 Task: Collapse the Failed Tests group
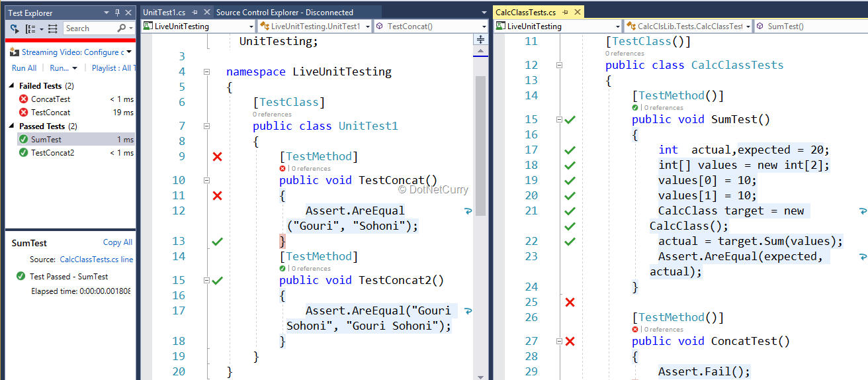click(x=13, y=86)
